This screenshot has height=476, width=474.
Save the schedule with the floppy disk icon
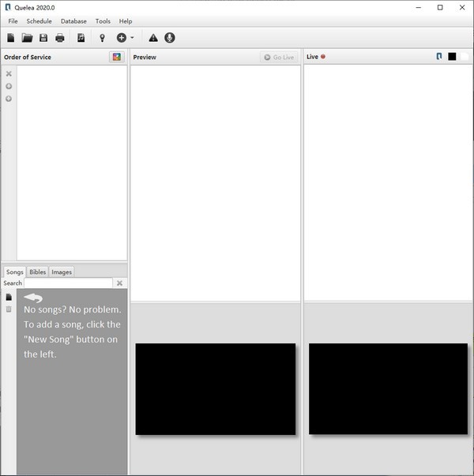43,38
